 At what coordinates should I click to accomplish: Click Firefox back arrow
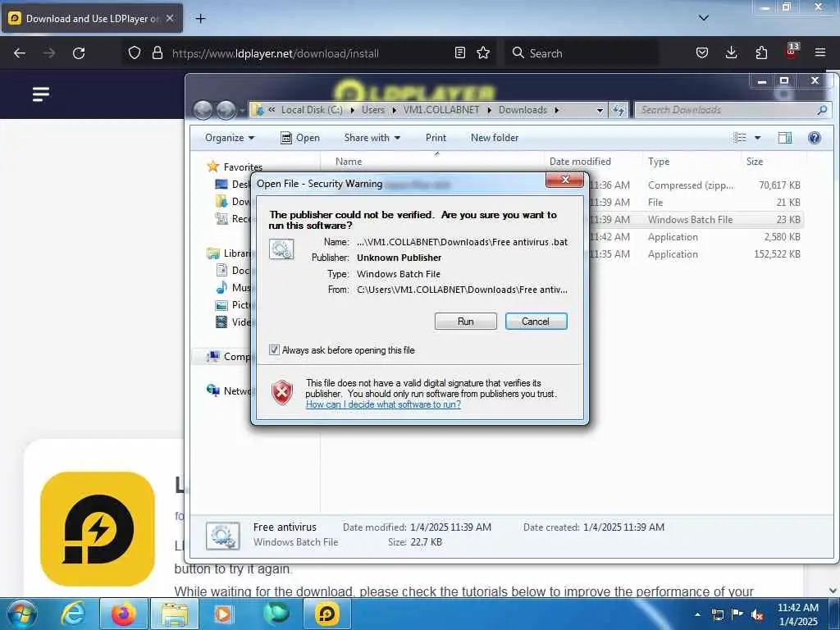coord(20,53)
